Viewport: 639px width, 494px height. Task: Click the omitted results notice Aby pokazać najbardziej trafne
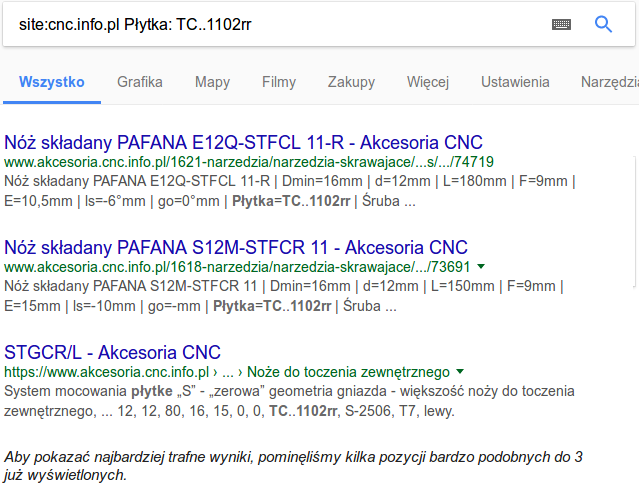pos(293,466)
